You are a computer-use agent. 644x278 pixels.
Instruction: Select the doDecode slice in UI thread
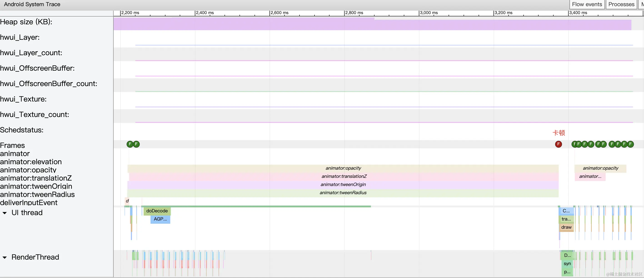click(157, 211)
